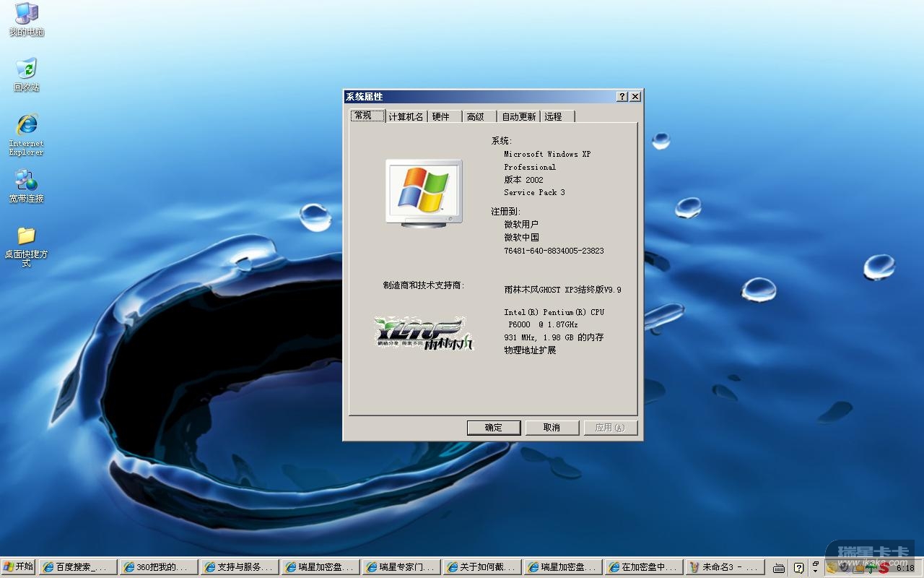Click the briefcase tray icon

click(859, 568)
